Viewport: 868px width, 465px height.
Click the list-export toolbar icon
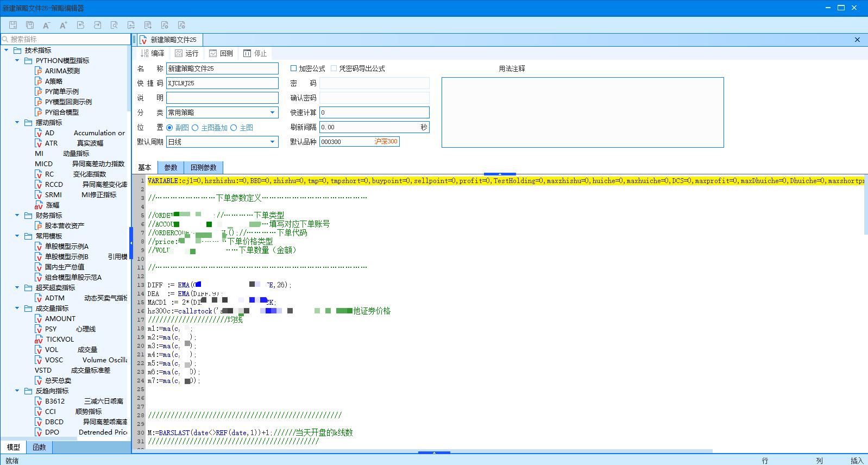click(x=148, y=25)
